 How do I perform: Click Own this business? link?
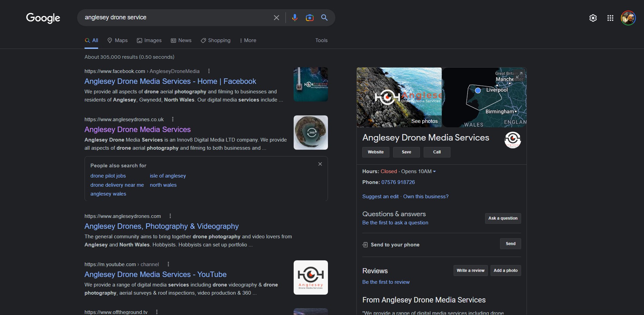click(x=426, y=197)
